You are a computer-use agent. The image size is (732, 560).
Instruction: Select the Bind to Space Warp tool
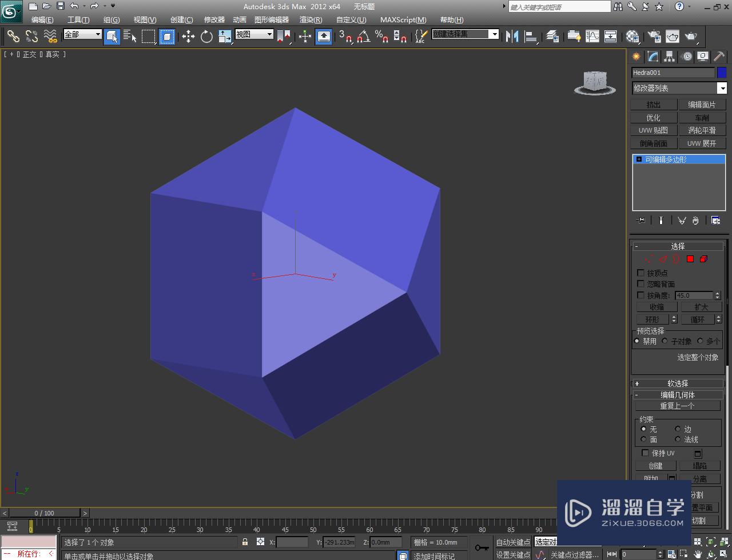tap(50, 37)
